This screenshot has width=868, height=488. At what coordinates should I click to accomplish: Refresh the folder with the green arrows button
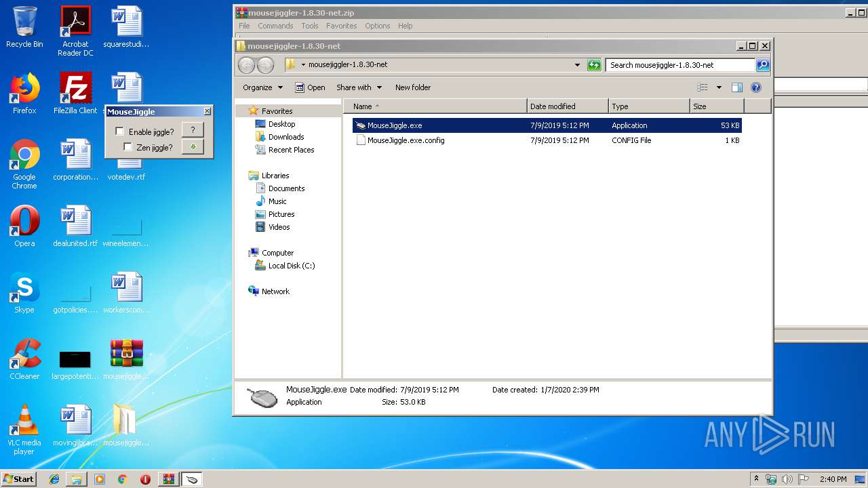click(594, 65)
